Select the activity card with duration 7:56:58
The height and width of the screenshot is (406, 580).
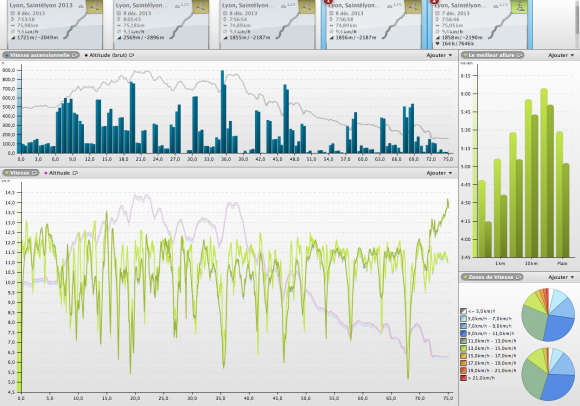tap(374, 24)
